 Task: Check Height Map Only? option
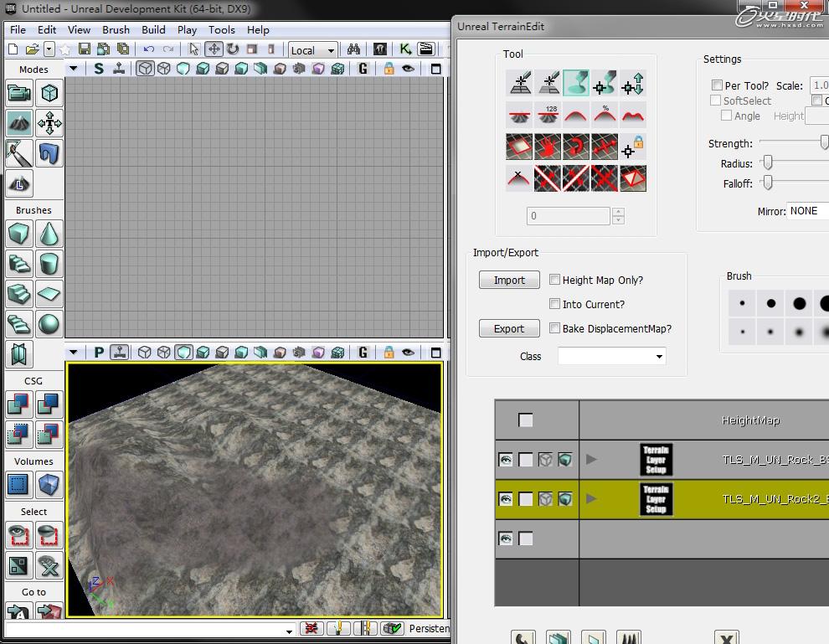tap(554, 279)
